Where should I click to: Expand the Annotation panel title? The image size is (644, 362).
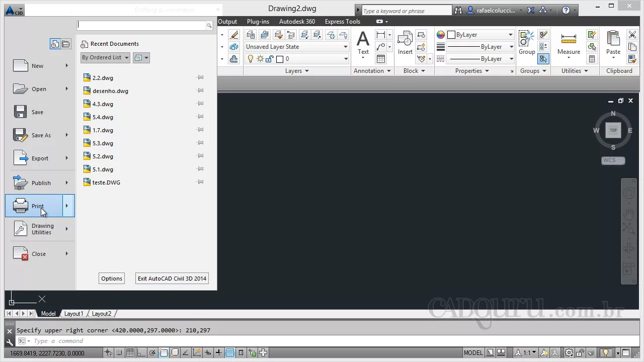[372, 71]
